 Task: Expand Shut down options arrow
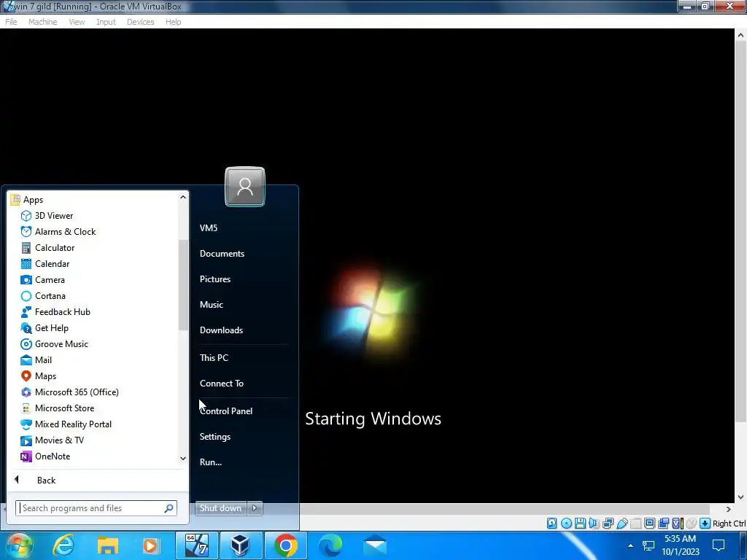[255, 508]
